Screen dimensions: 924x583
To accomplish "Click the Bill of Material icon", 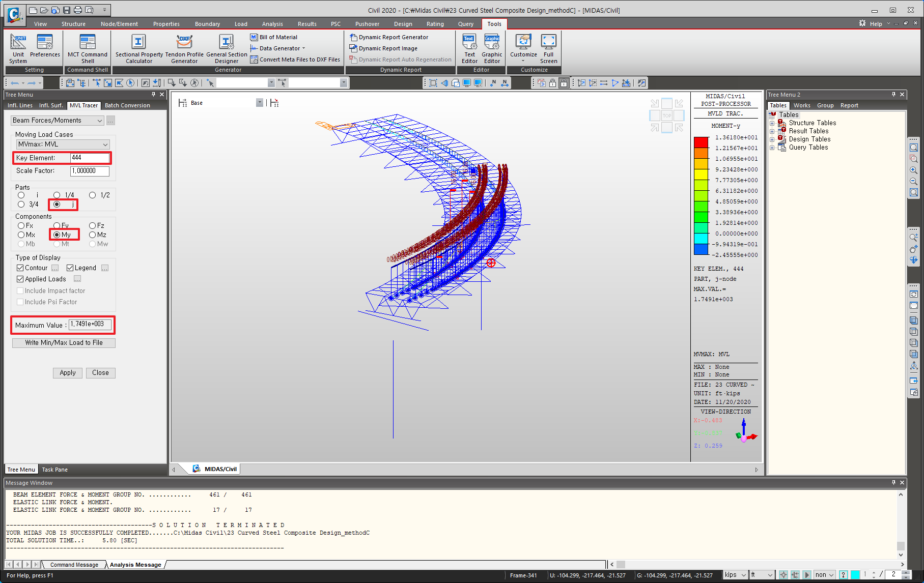I will pyautogui.click(x=254, y=37).
